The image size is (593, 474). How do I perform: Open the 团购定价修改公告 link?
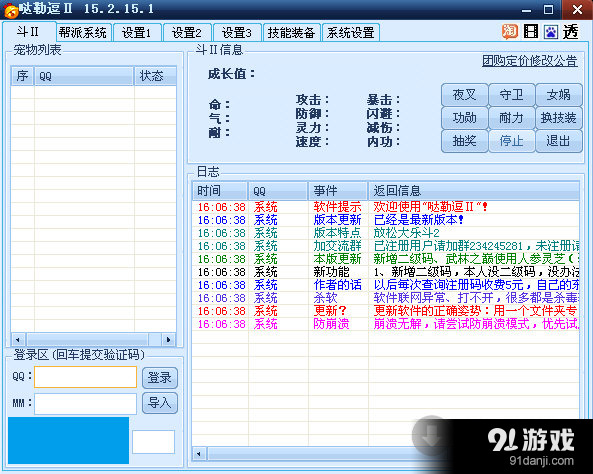click(x=529, y=61)
